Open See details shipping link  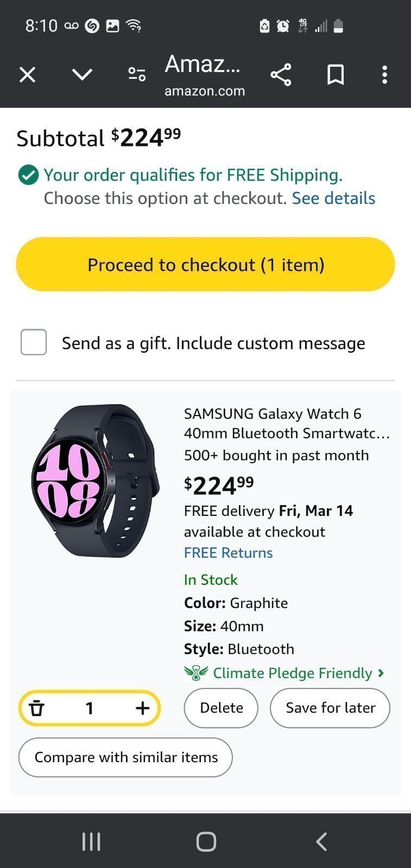(x=333, y=198)
